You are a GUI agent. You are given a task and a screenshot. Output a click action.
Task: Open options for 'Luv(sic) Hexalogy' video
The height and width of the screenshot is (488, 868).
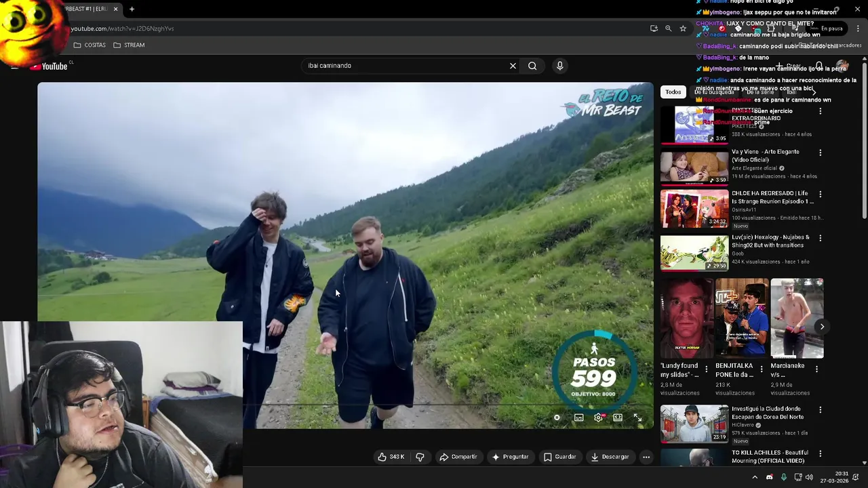[820, 239]
